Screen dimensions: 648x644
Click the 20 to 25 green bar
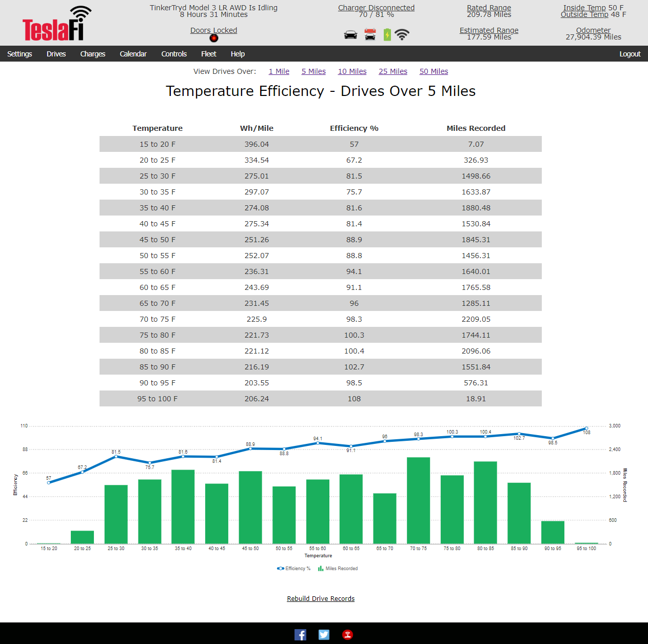click(82, 537)
